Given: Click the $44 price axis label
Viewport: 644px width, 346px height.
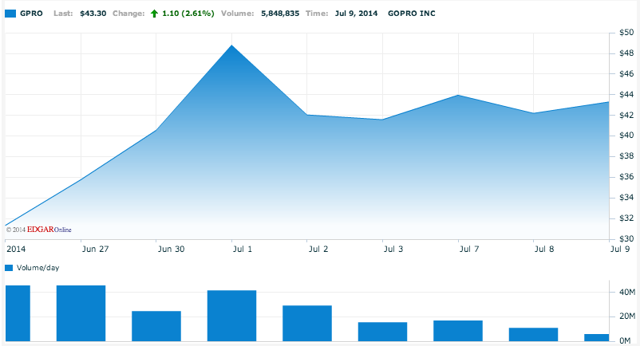Looking at the screenshot, I should 626,94.
